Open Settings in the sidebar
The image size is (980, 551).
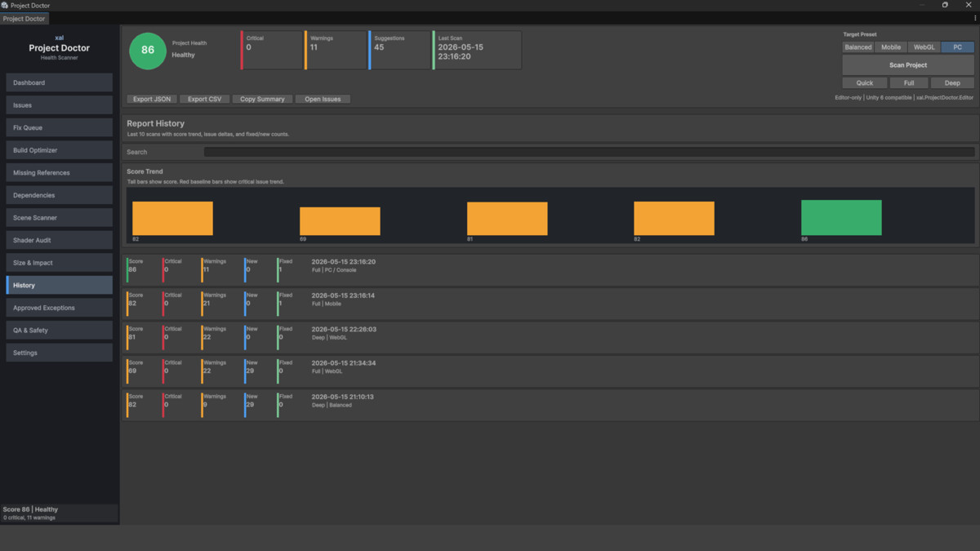pyautogui.click(x=59, y=353)
